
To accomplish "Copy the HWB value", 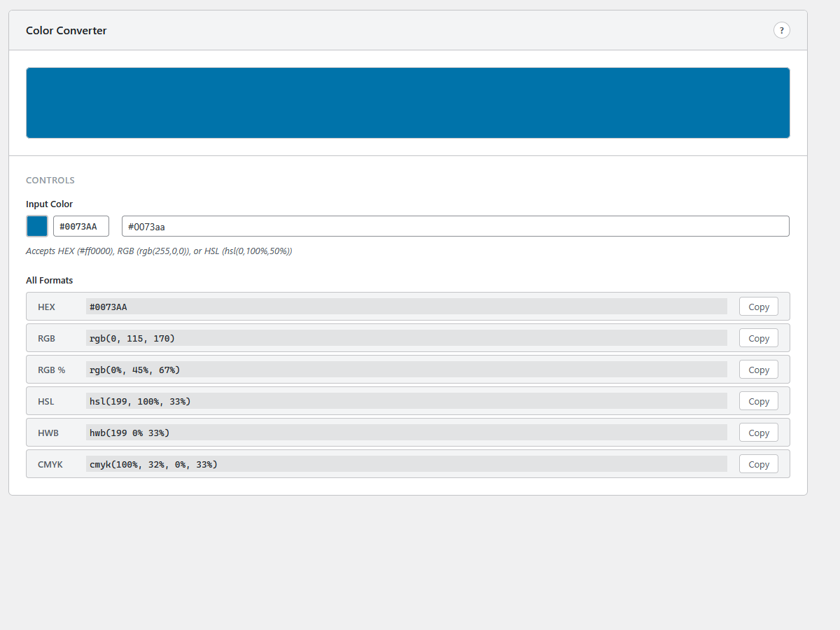I will coord(758,432).
